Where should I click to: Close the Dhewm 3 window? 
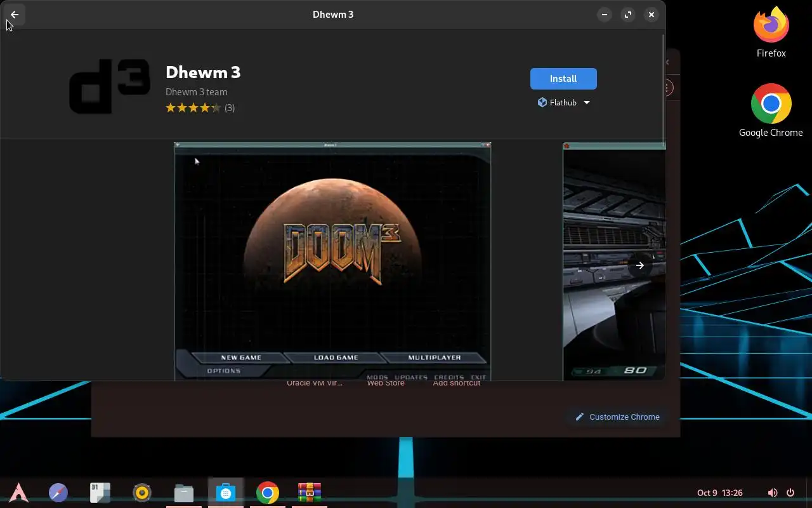pos(652,15)
